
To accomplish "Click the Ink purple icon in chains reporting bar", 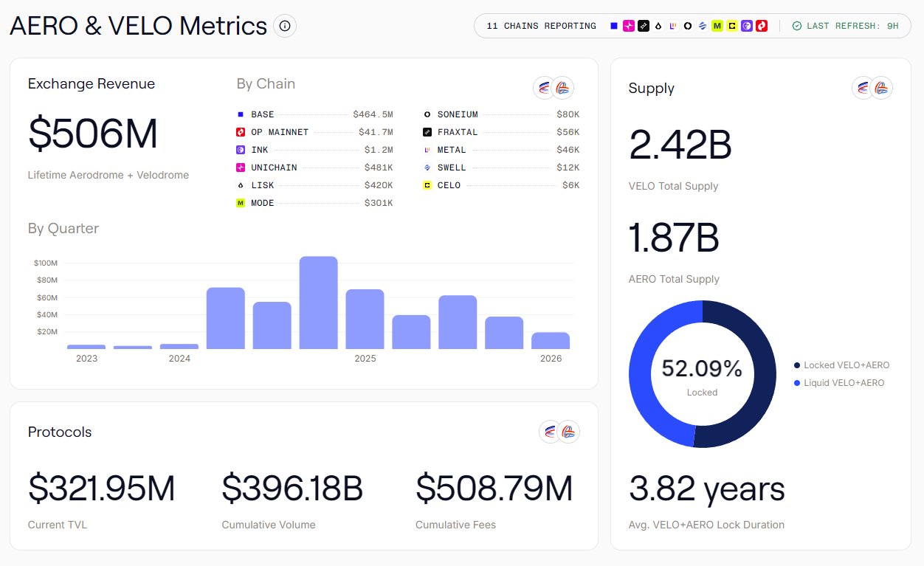I will (x=747, y=26).
